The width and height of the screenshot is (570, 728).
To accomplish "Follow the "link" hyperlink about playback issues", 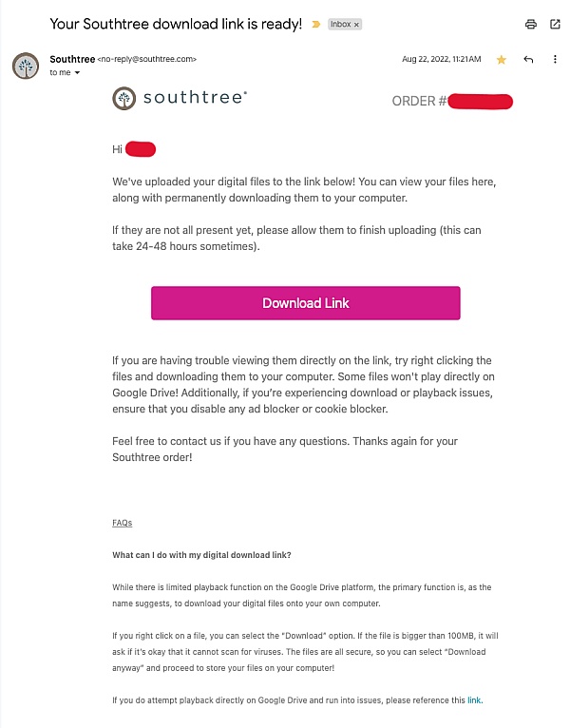I will pos(474,700).
